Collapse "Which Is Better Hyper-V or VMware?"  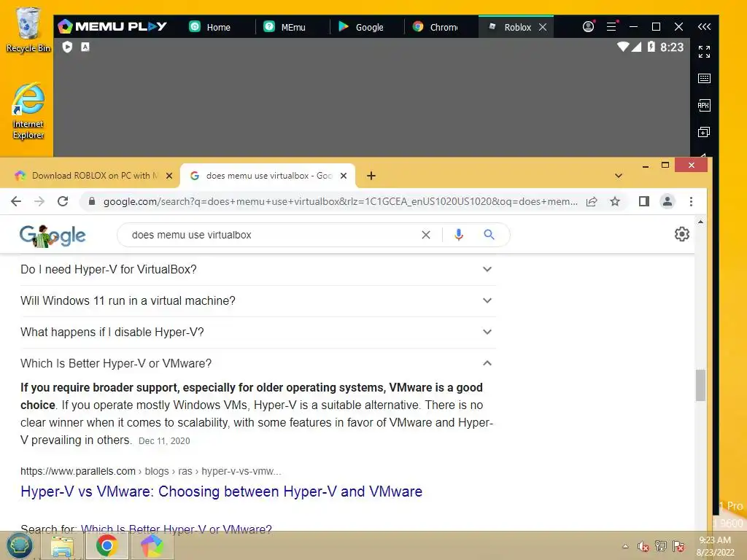[x=258, y=363]
